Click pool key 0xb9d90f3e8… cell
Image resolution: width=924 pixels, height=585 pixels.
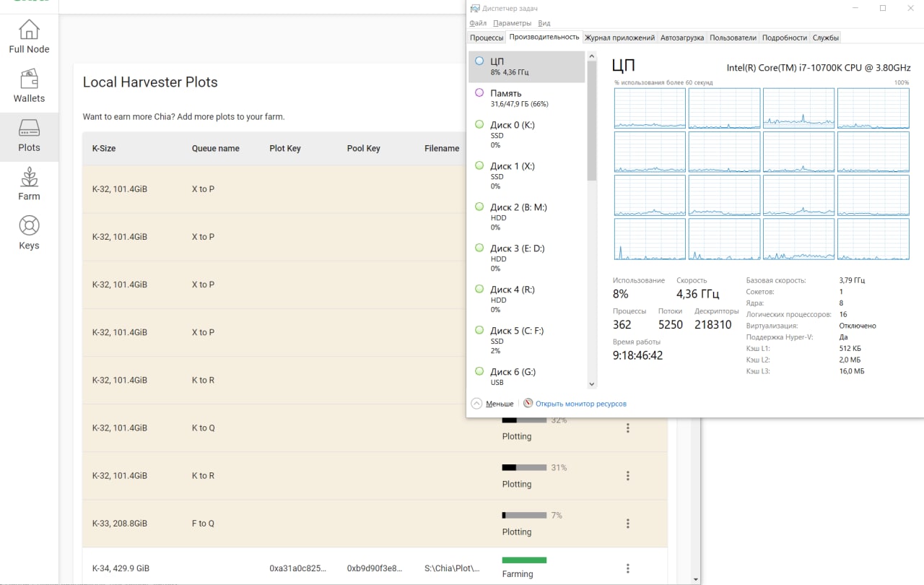tap(375, 568)
